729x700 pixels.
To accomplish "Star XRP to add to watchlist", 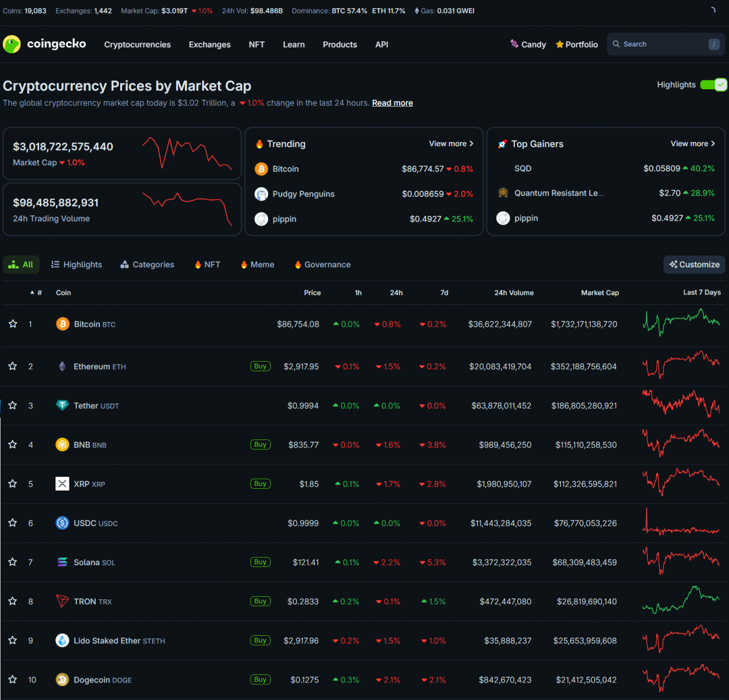I will (x=13, y=484).
